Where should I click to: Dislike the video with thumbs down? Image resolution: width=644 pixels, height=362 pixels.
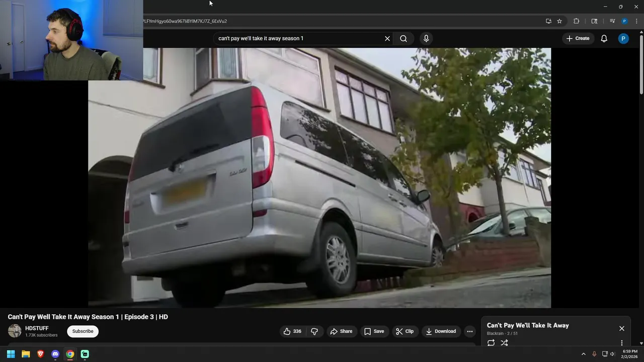tap(314, 331)
